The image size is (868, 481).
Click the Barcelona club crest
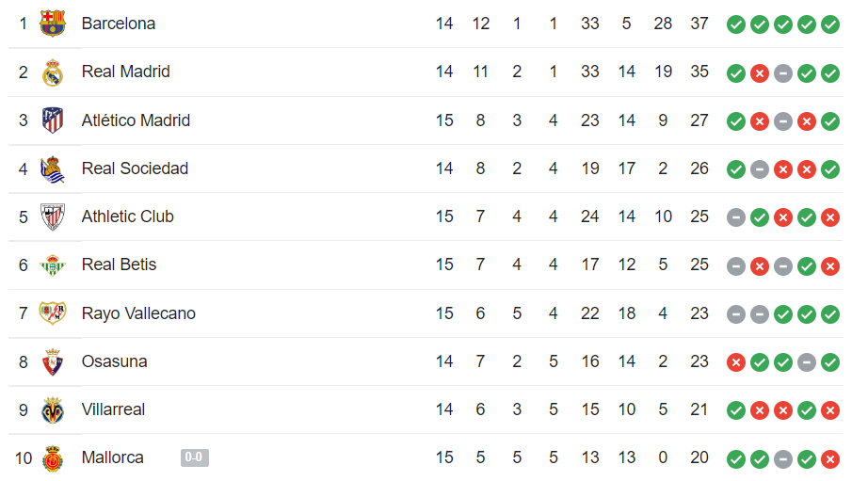click(x=53, y=24)
